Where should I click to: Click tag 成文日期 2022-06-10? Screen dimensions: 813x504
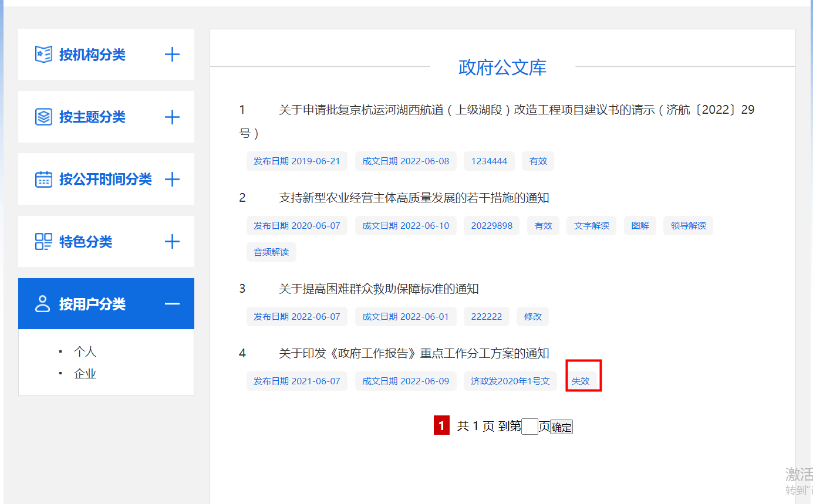tap(406, 226)
